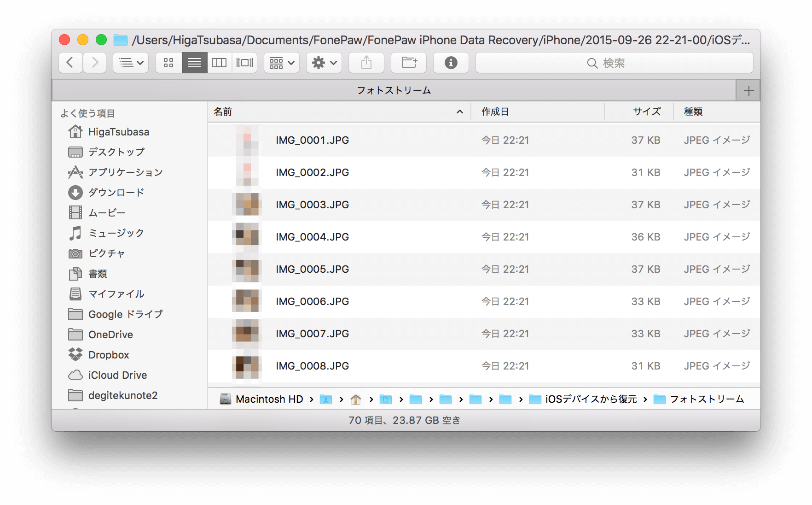Sort by 作成日 column header

click(x=538, y=112)
